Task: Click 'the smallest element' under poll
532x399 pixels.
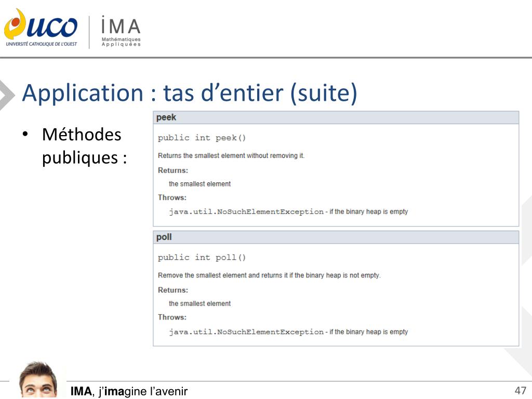Action: pyautogui.click(x=199, y=303)
